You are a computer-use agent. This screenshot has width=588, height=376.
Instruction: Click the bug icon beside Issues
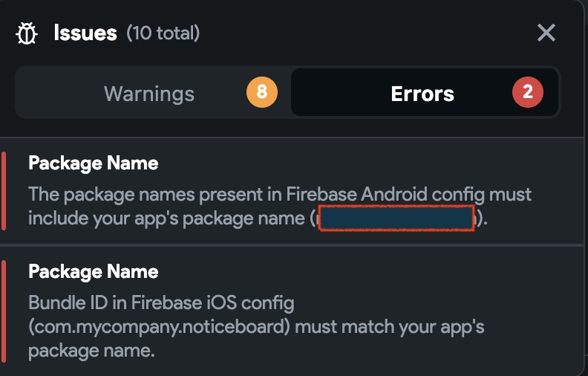click(27, 33)
